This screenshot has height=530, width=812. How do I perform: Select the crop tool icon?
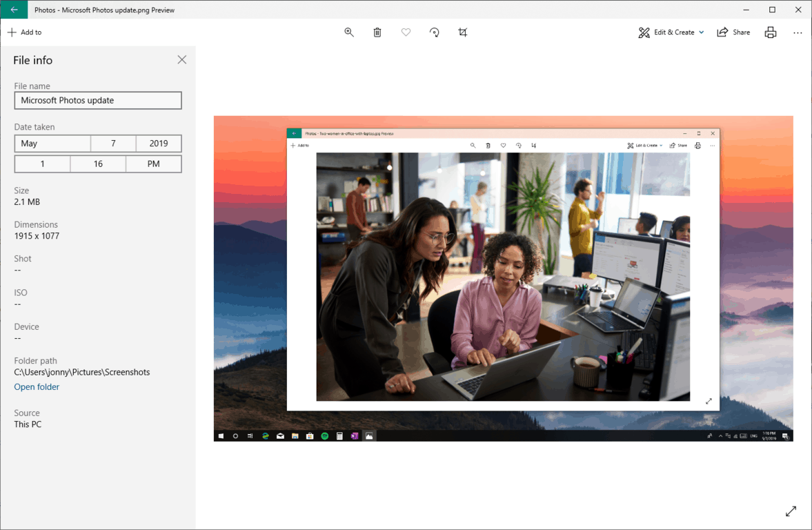[x=463, y=32]
